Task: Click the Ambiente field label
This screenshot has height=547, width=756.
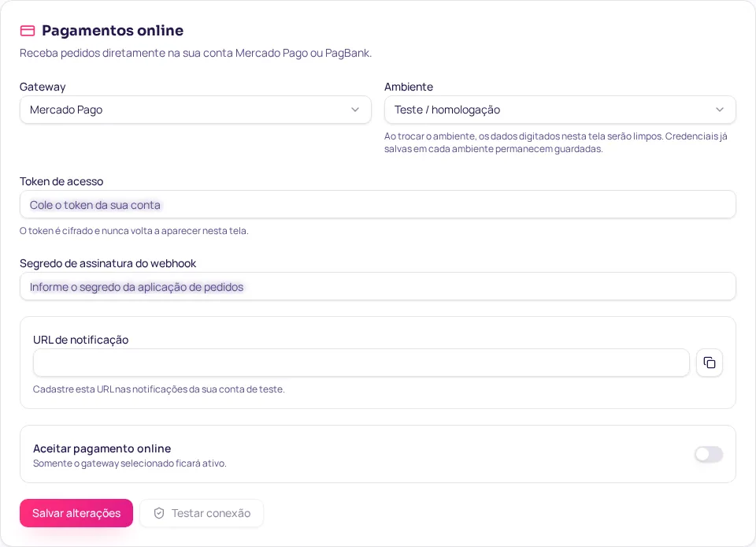Action: click(409, 87)
